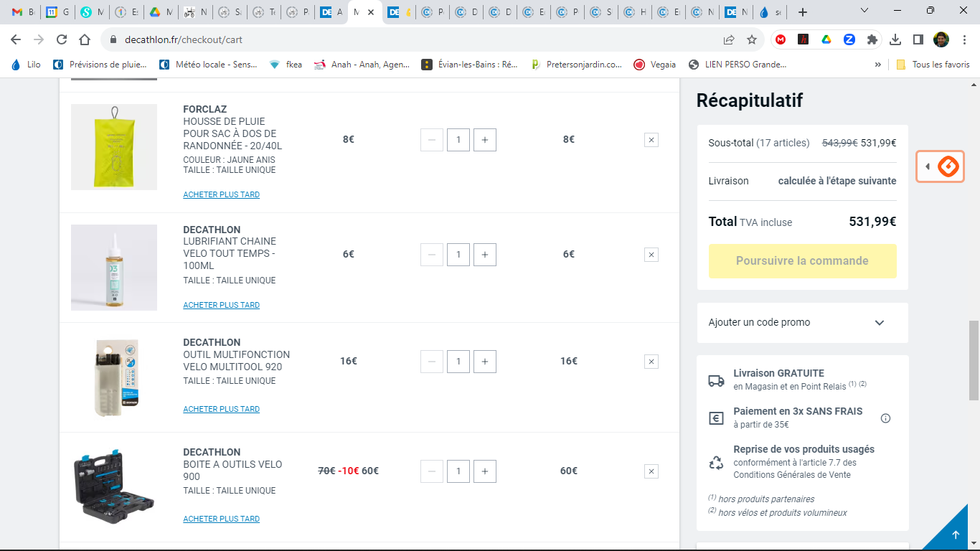
Task: Click the info icon next to Paiement 3x
Action: (885, 418)
